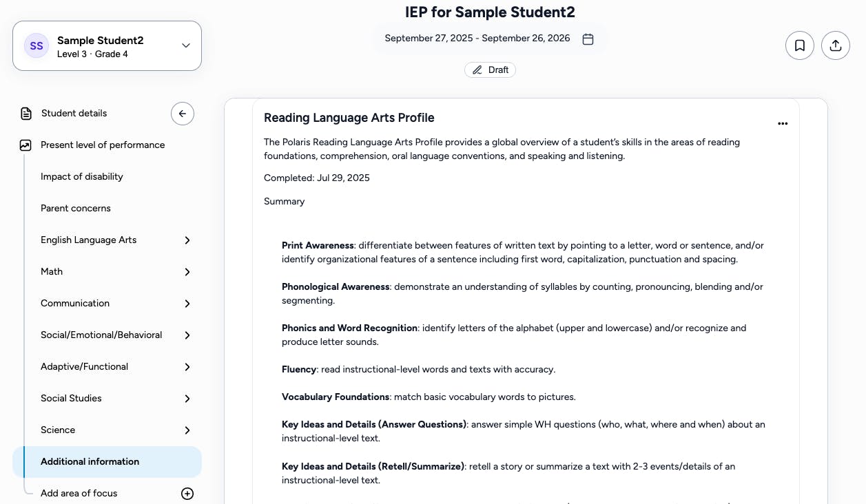The image size is (866, 504).
Task: Open the three-dot menu for Reading Profile
Action: [x=783, y=124]
